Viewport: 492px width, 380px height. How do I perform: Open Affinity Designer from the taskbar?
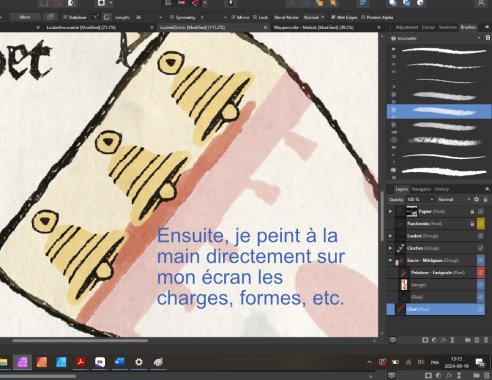click(61, 362)
